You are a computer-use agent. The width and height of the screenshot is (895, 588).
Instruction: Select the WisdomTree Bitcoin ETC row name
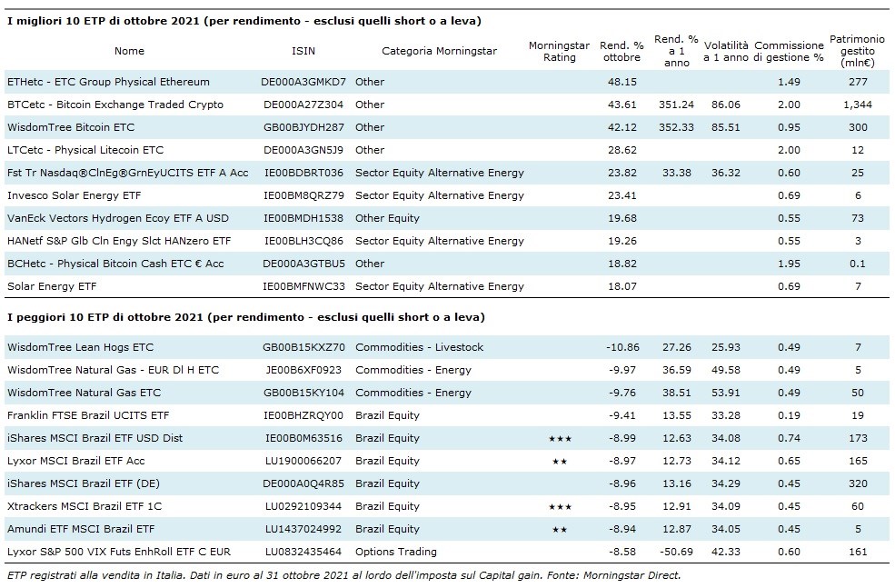(x=70, y=127)
